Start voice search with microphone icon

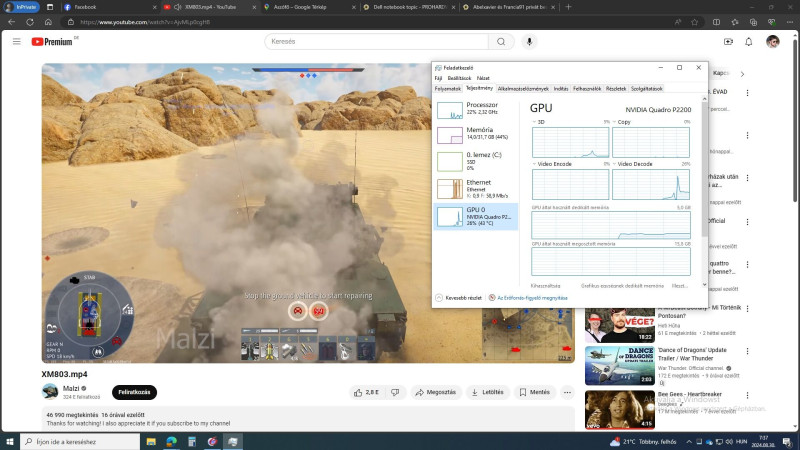click(529, 42)
